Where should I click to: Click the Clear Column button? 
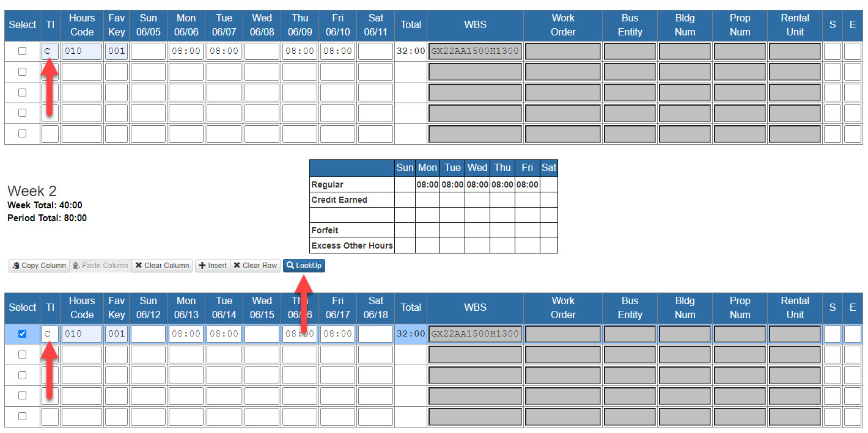point(162,266)
